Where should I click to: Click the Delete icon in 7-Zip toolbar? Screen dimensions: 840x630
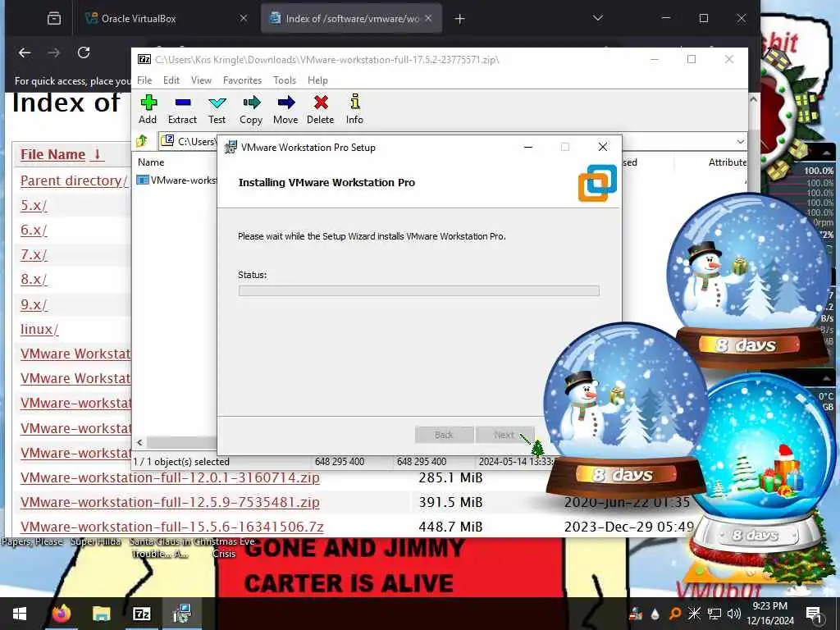pyautogui.click(x=321, y=103)
